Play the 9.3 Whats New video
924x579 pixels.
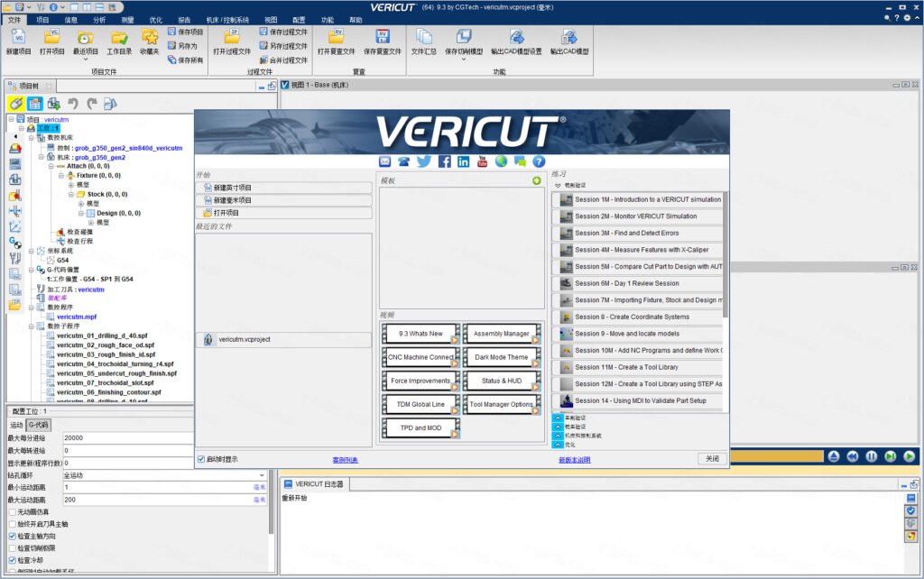(x=420, y=334)
